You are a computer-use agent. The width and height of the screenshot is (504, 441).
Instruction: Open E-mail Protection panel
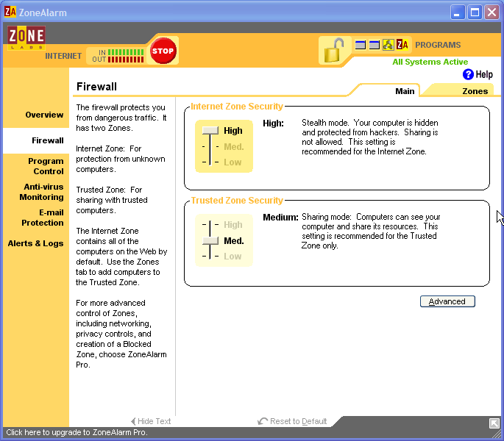pos(43,218)
